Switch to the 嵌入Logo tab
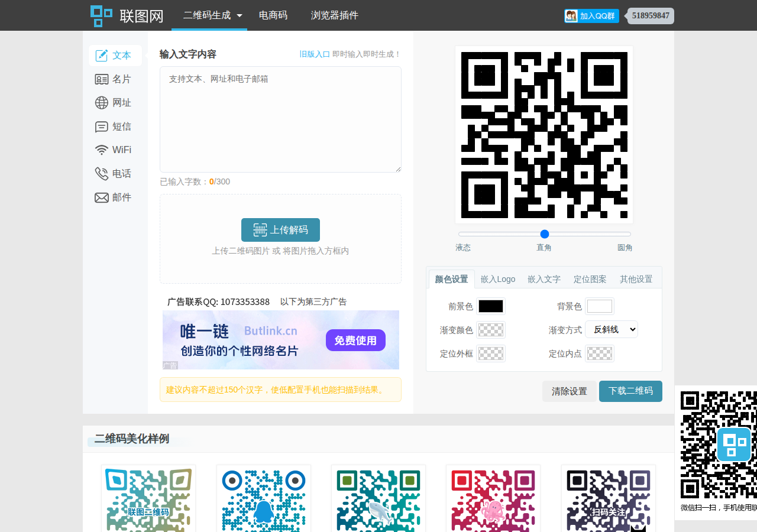This screenshot has width=757, height=532. coord(498,279)
